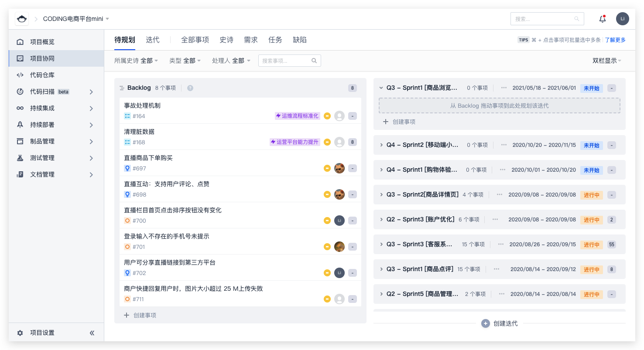Click 创建事项 under the Backlog list
Viewport: 644px width, 350px height.
coord(140,315)
